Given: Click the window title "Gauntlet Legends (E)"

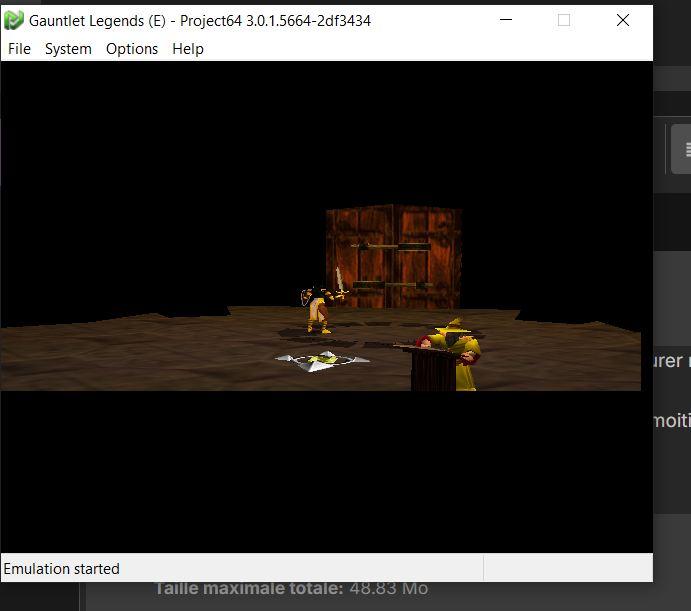Looking at the screenshot, I should pos(97,21).
